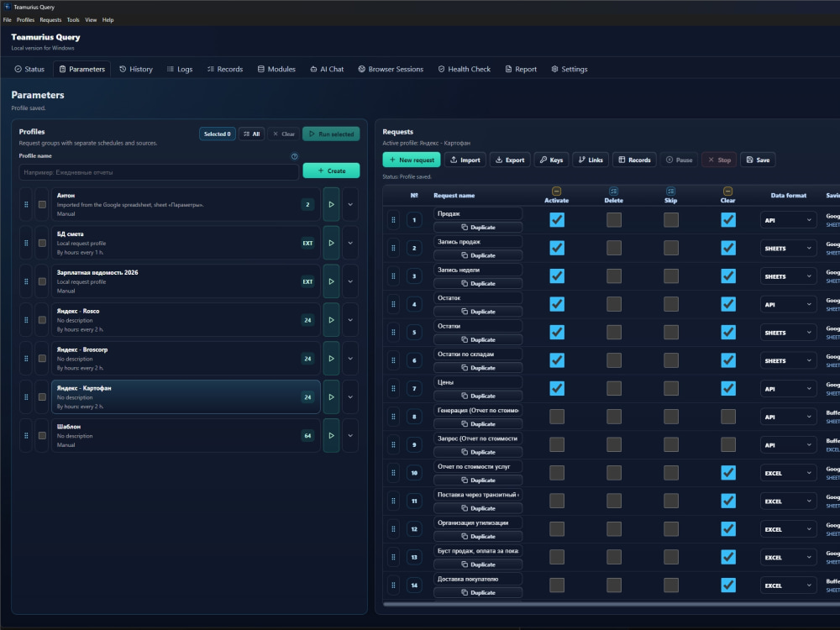Click the help icon next to Profile name
840x630 pixels.
(294, 156)
